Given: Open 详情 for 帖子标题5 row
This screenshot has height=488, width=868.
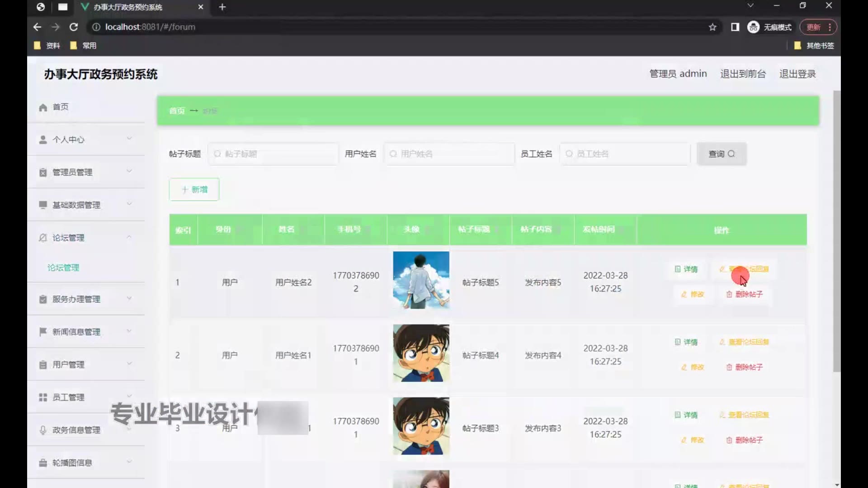Looking at the screenshot, I should (x=686, y=269).
